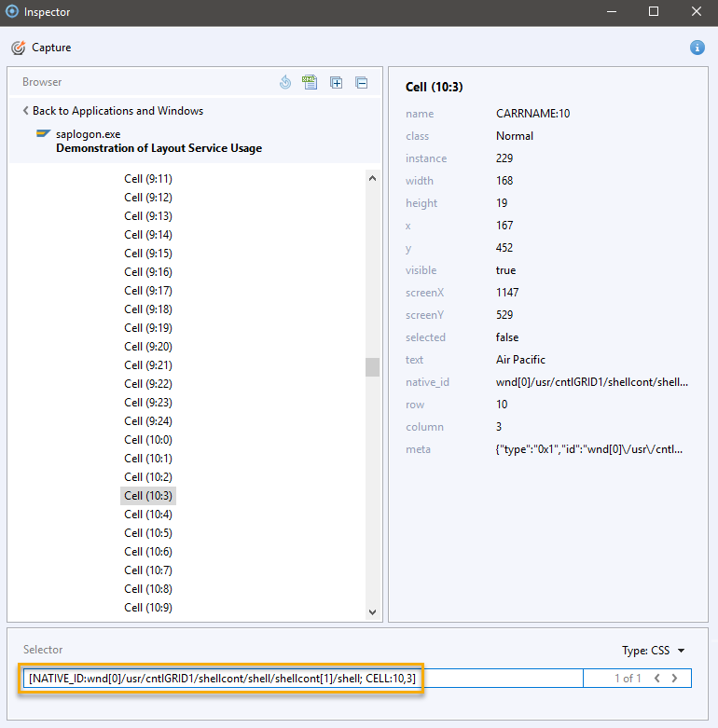Image resolution: width=718 pixels, height=728 pixels.
Task: Open the blue info icon
Action: click(x=697, y=48)
